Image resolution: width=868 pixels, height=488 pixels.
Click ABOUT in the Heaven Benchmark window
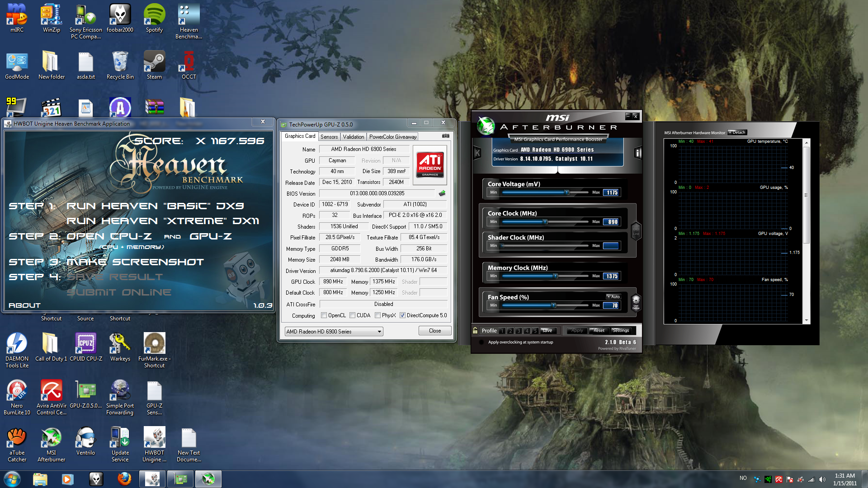tap(24, 305)
